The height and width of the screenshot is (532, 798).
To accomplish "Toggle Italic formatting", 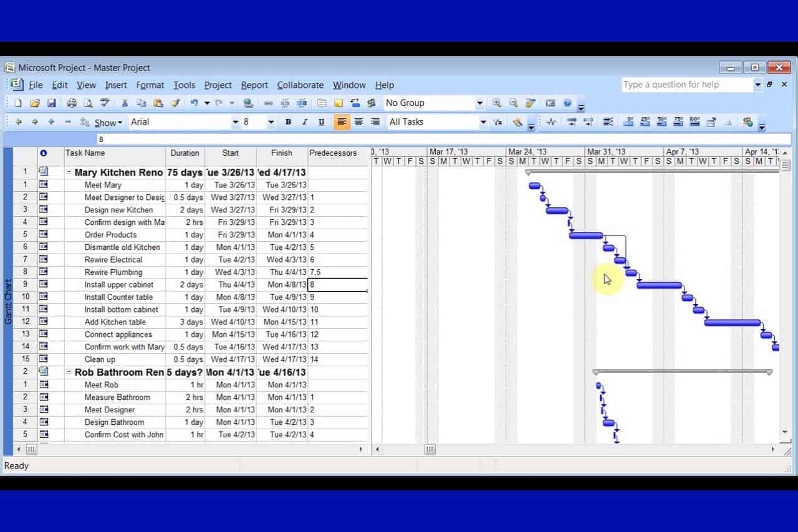I will coord(305,122).
